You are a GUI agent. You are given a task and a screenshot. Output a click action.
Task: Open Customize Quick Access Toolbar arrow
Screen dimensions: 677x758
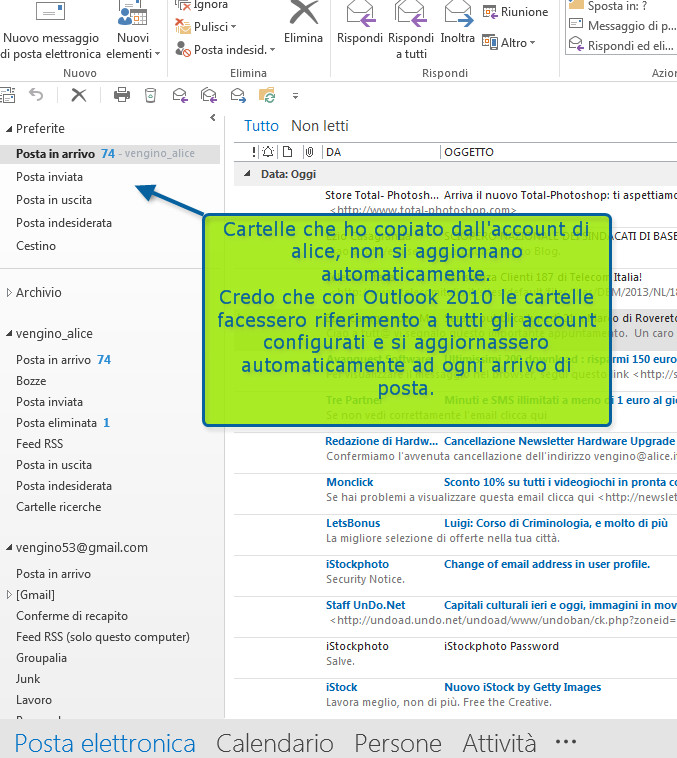[x=295, y=96]
